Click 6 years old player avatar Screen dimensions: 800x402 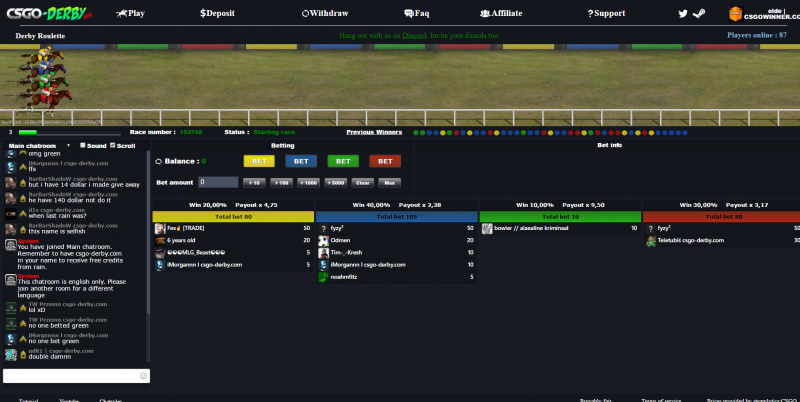pos(160,240)
